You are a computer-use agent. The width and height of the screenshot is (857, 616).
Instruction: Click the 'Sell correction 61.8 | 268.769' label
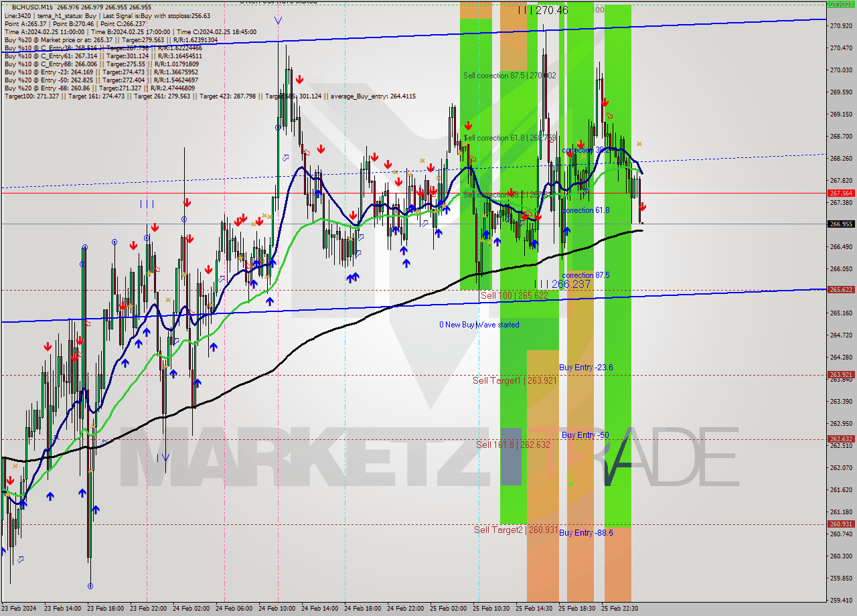click(x=510, y=138)
